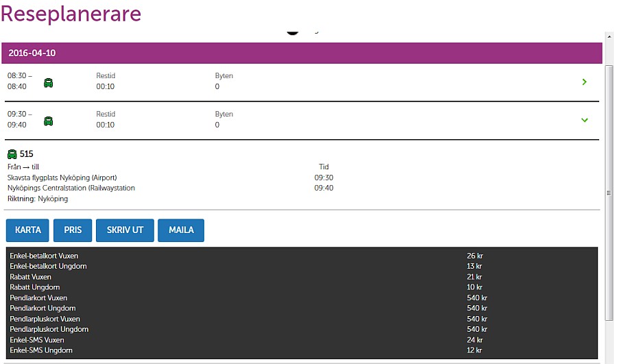
Task: Click the Pendlarkort Ungdom row
Action: 302,308
